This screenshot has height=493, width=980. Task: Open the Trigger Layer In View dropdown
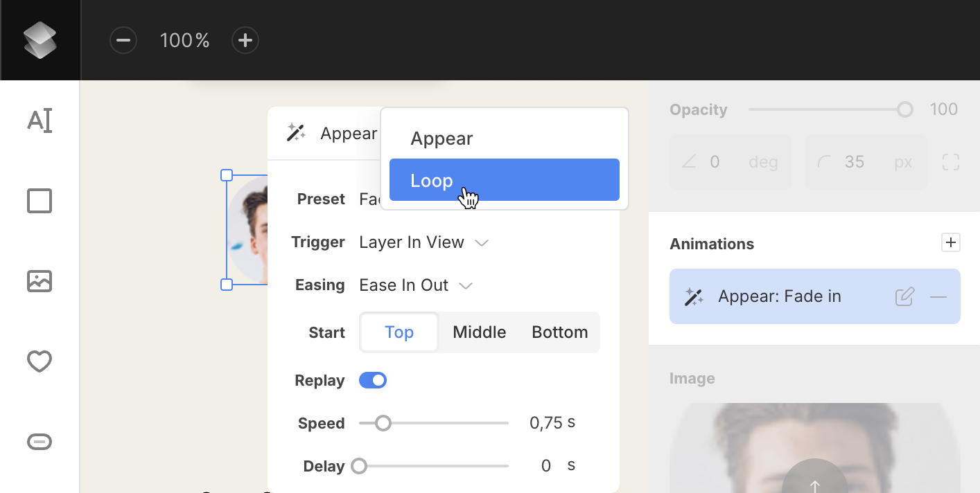pyautogui.click(x=424, y=242)
